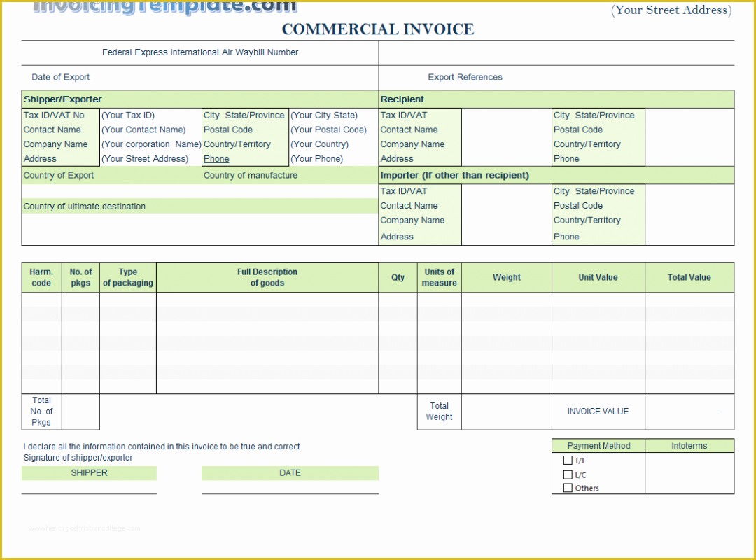
Task: Click the (Your Postal Code) cell
Action: click(x=328, y=129)
